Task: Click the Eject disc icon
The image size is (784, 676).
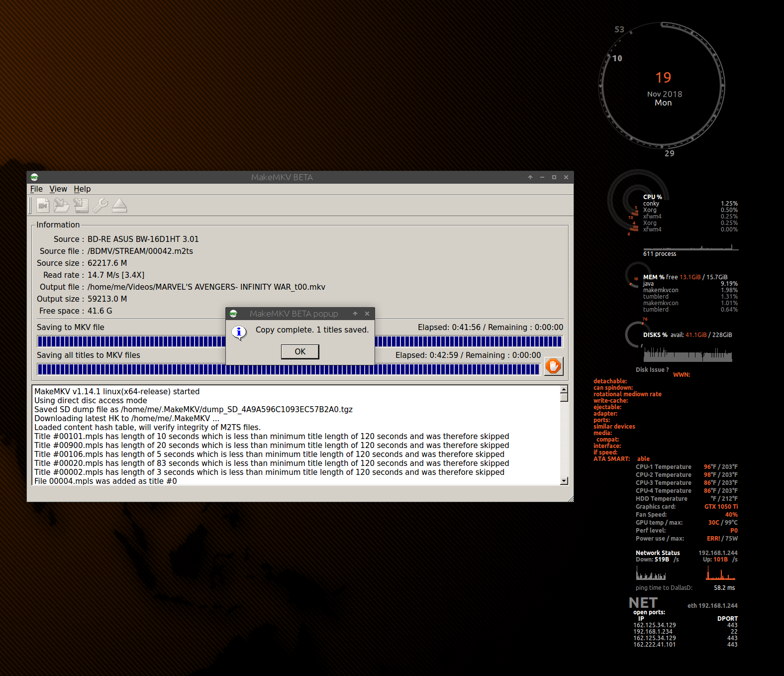Action: coord(119,205)
